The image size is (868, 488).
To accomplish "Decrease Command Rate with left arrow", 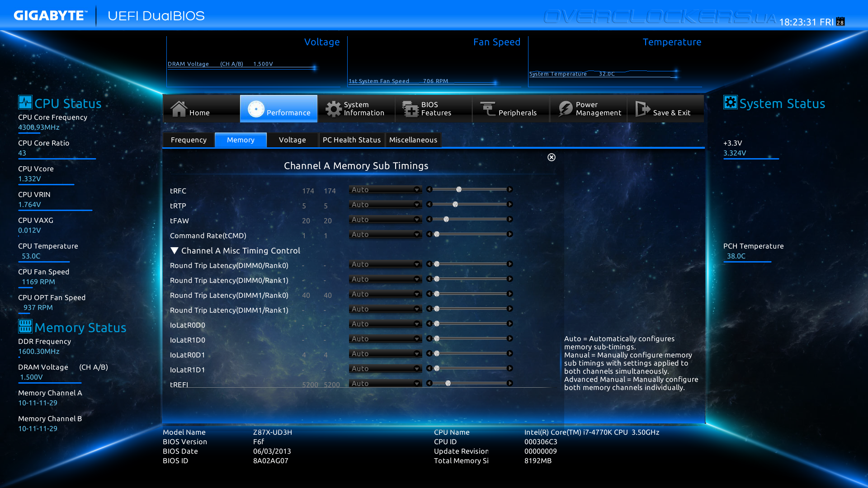I will (429, 234).
